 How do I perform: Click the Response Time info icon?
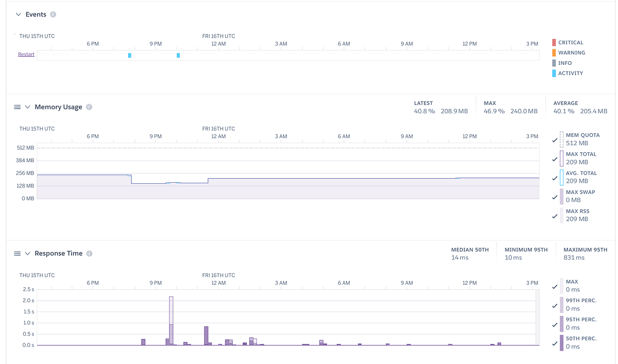pos(90,253)
